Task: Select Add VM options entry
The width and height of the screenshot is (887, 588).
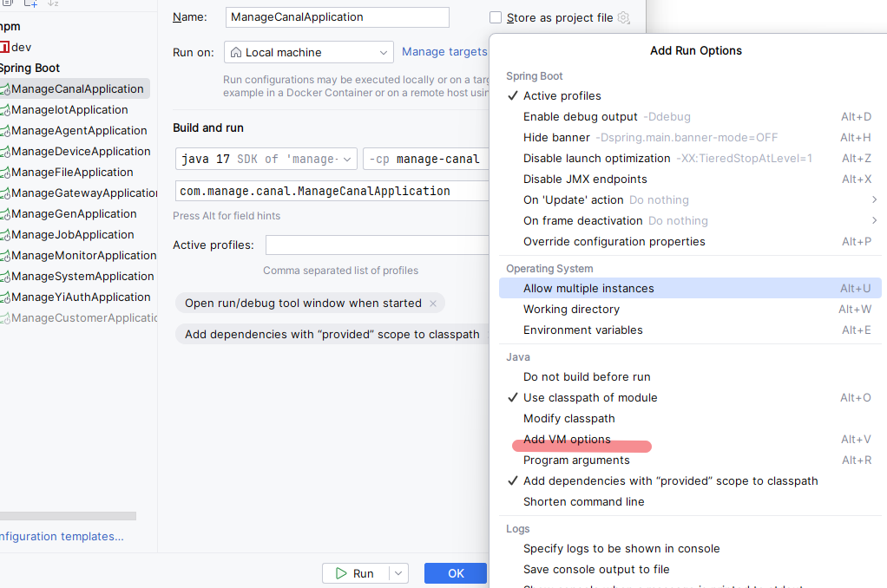Action: point(690,440)
